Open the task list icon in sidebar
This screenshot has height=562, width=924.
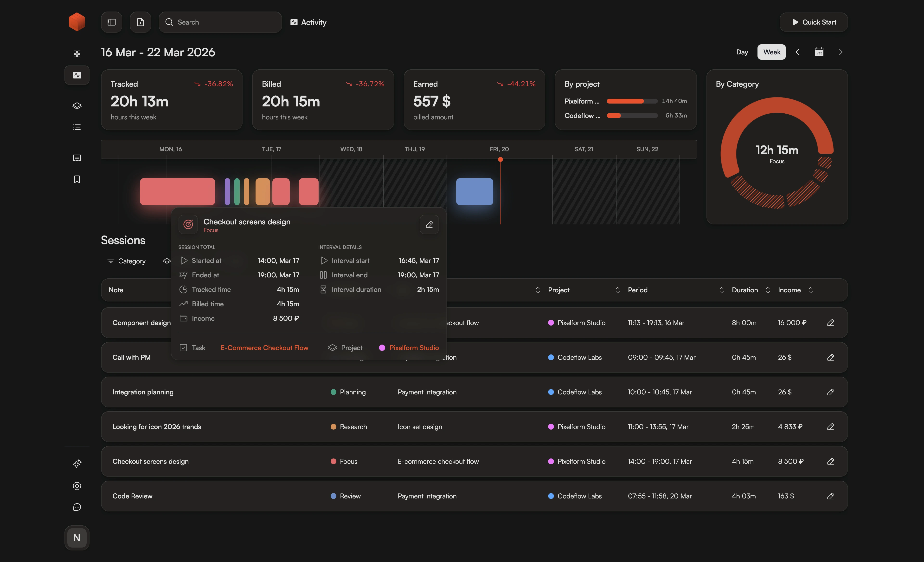tap(77, 127)
